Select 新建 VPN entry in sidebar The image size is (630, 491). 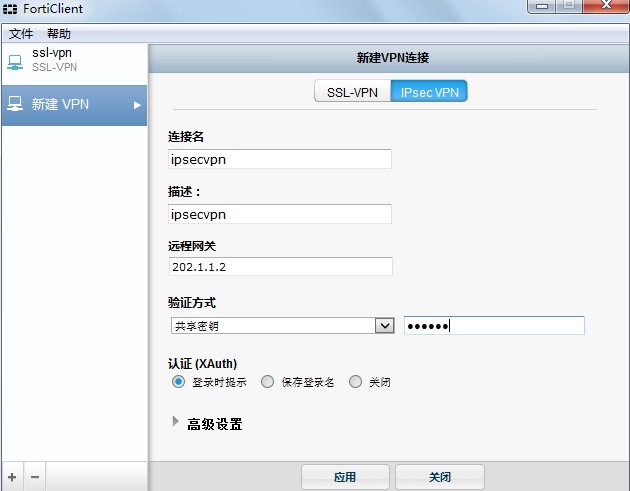(x=75, y=105)
